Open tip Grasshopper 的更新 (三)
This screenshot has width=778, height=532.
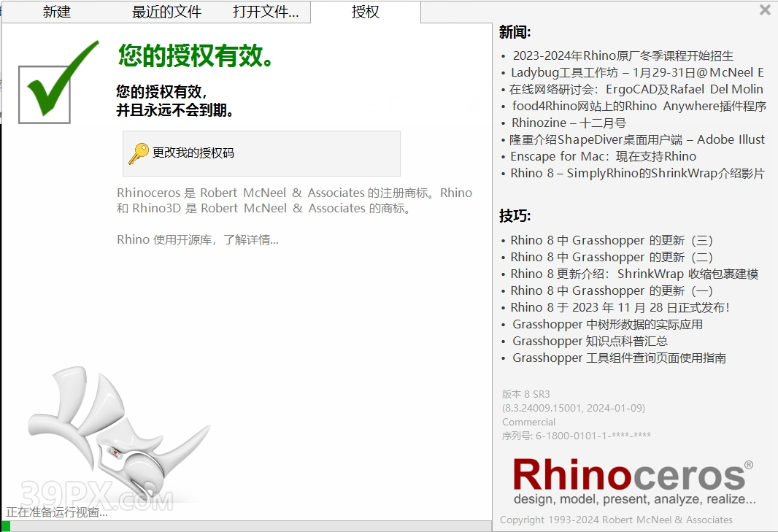point(612,241)
